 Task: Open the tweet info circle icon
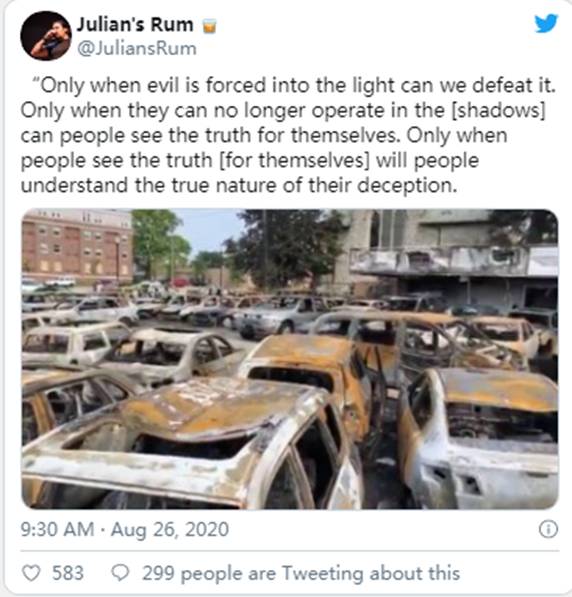coord(548,529)
